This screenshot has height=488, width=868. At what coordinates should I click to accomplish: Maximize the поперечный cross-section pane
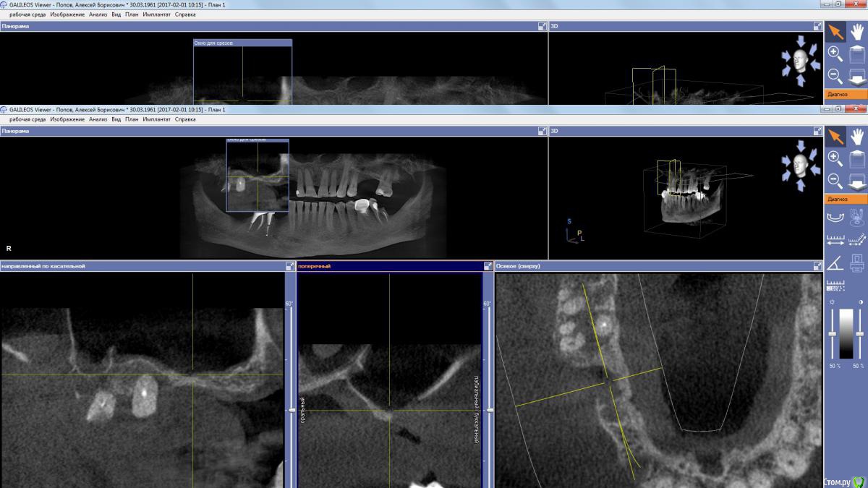[487, 267]
